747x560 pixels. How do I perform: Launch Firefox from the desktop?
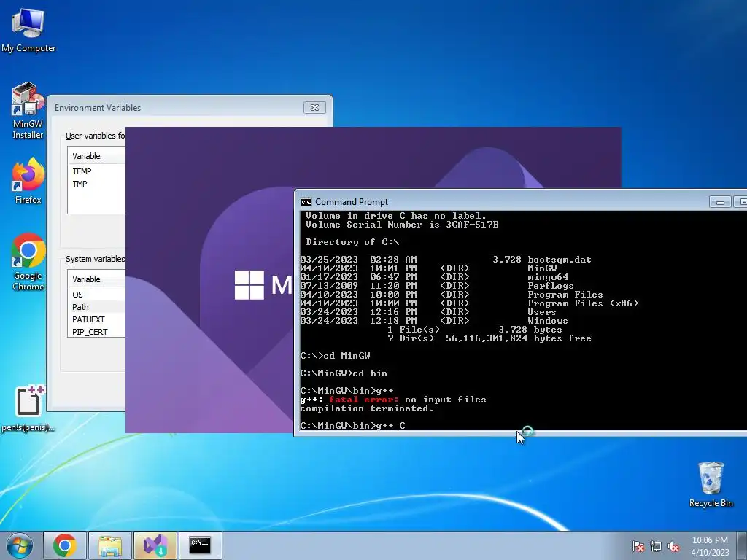click(x=28, y=182)
